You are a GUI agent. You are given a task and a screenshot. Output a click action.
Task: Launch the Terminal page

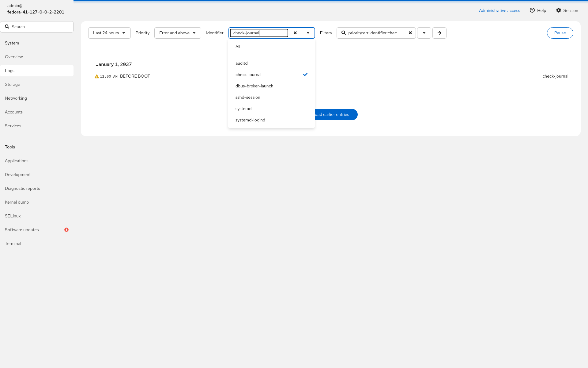click(37, 243)
